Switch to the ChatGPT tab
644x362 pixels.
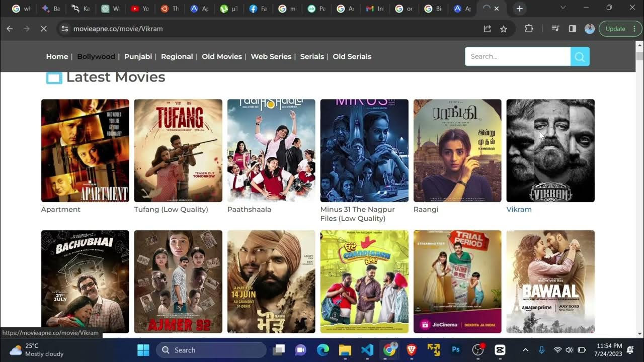pos(110,9)
